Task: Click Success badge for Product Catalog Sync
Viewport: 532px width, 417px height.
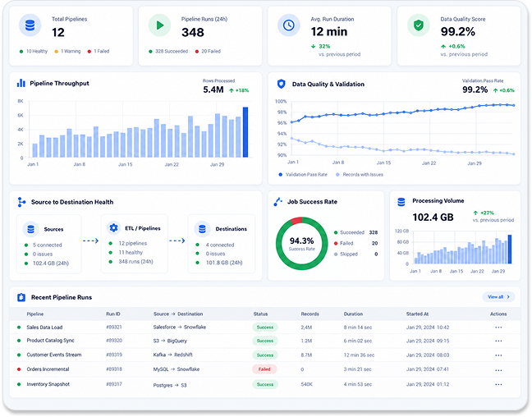Action: (x=265, y=341)
